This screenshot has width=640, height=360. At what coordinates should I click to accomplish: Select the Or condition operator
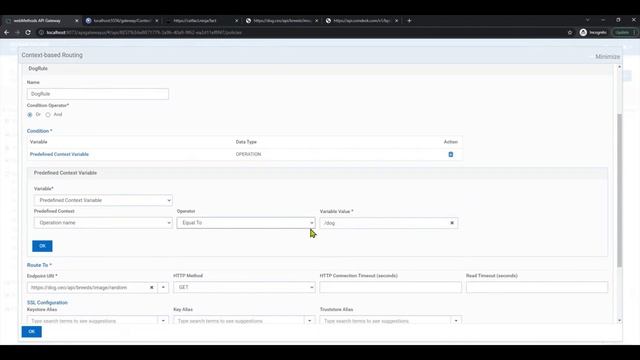[30, 115]
